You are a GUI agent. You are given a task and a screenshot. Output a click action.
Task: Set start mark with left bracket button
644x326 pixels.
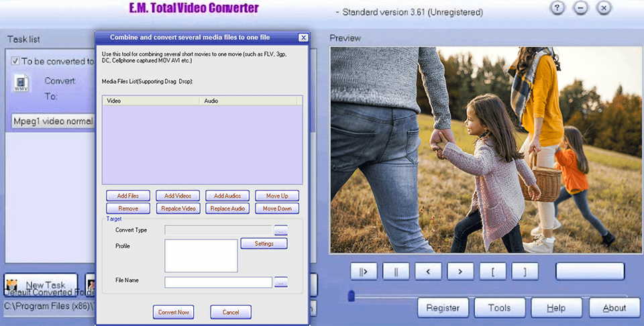(492, 272)
